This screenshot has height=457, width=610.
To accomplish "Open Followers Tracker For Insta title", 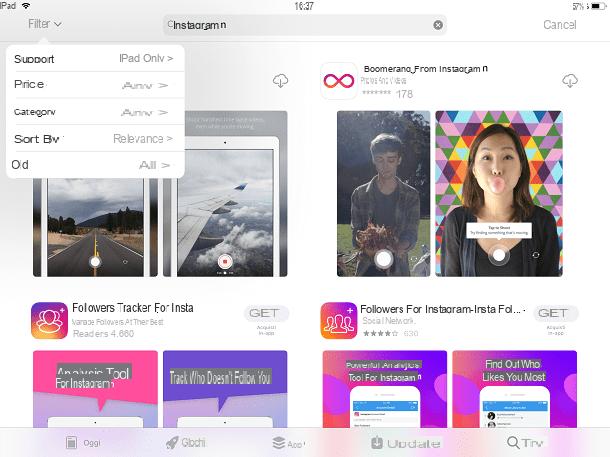I will pyautogui.click(x=133, y=308).
